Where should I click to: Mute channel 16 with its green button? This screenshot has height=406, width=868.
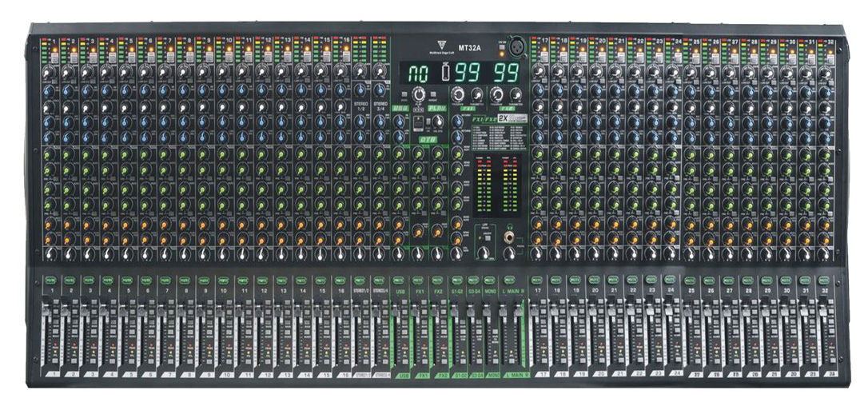pos(340,281)
